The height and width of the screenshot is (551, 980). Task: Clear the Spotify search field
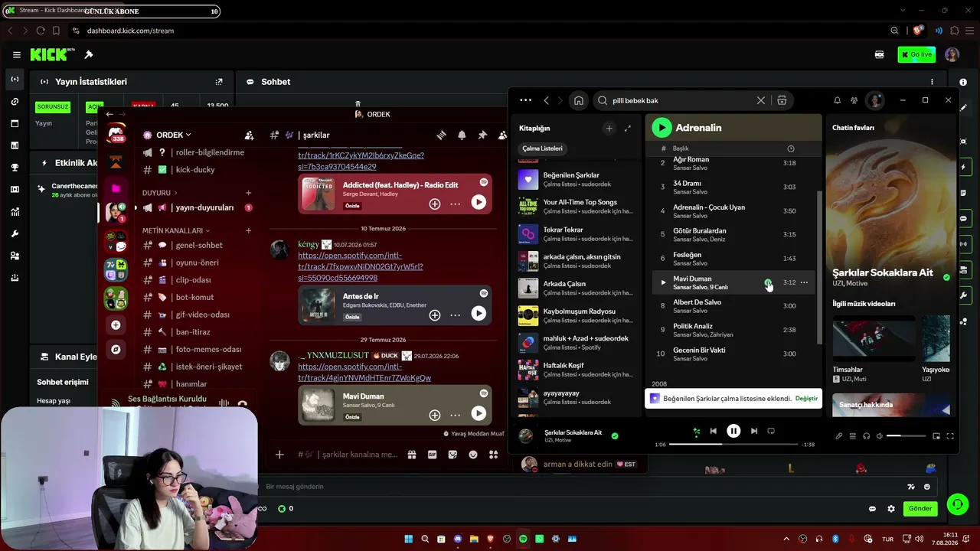coord(761,100)
